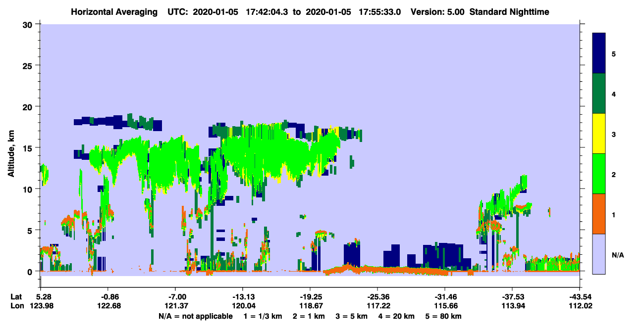Click the orange colorbar segment labeled 1
Image resolution: width=644 pixels, height=330 pixels.
[598, 214]
